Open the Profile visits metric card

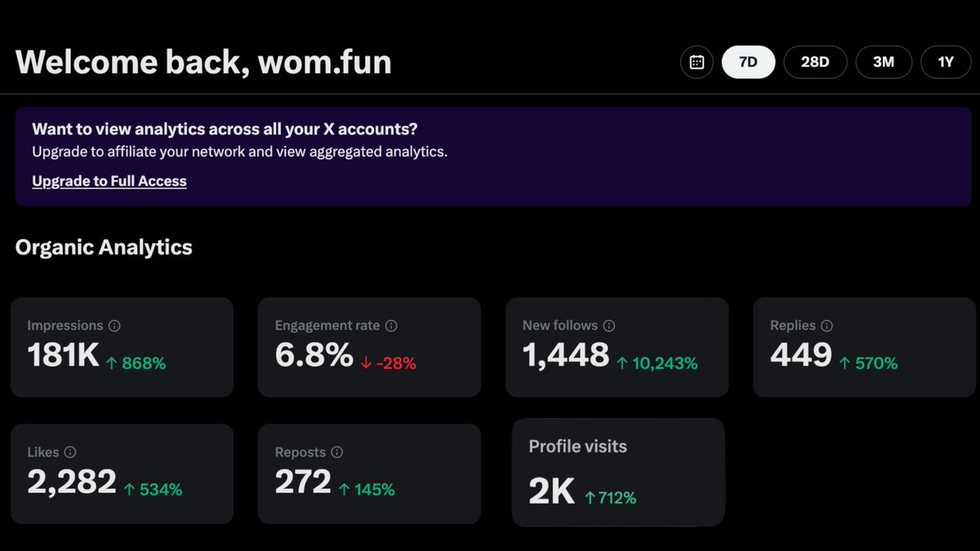tap(618, 473)
